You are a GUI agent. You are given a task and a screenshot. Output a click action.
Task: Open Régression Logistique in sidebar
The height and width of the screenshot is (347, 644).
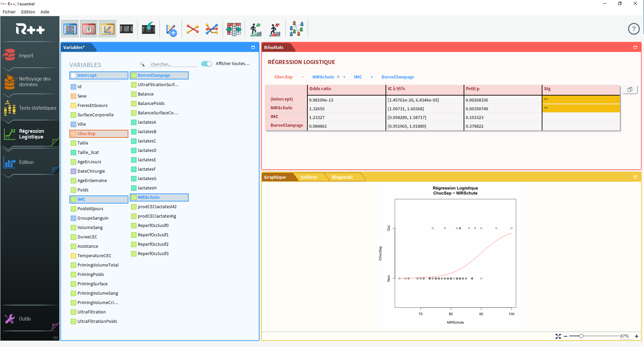point(30,134)
